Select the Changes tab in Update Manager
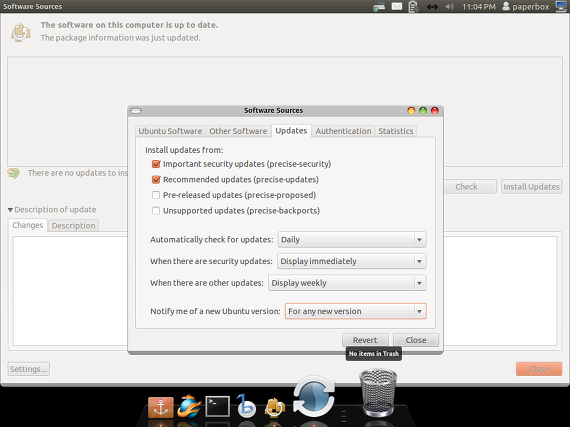Screen dimensions: 570x427 28,225
